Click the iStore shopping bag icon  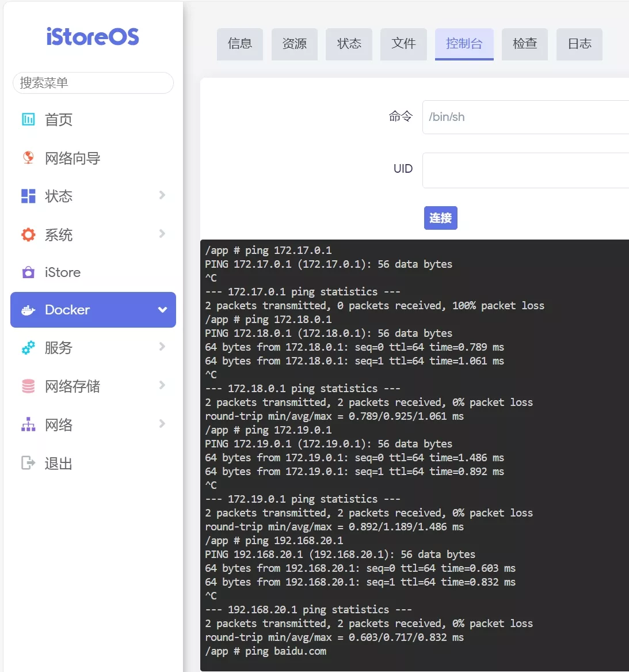click(28, 272)
